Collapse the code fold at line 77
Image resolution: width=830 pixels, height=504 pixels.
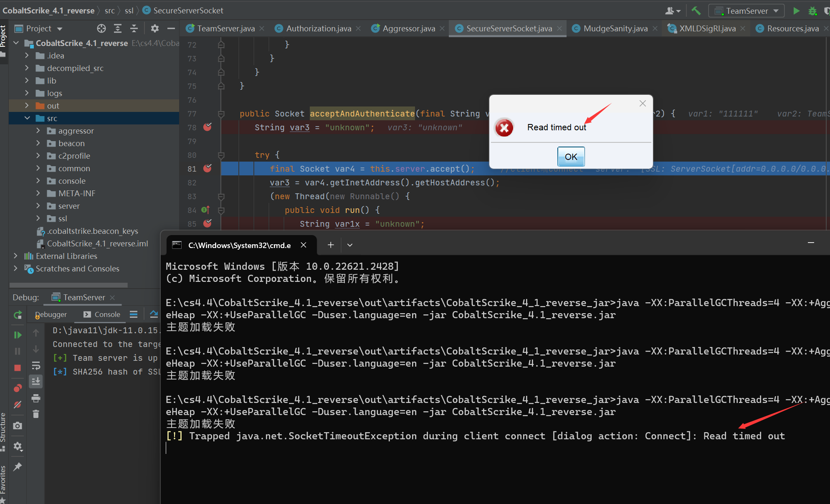tap(221, 114)
